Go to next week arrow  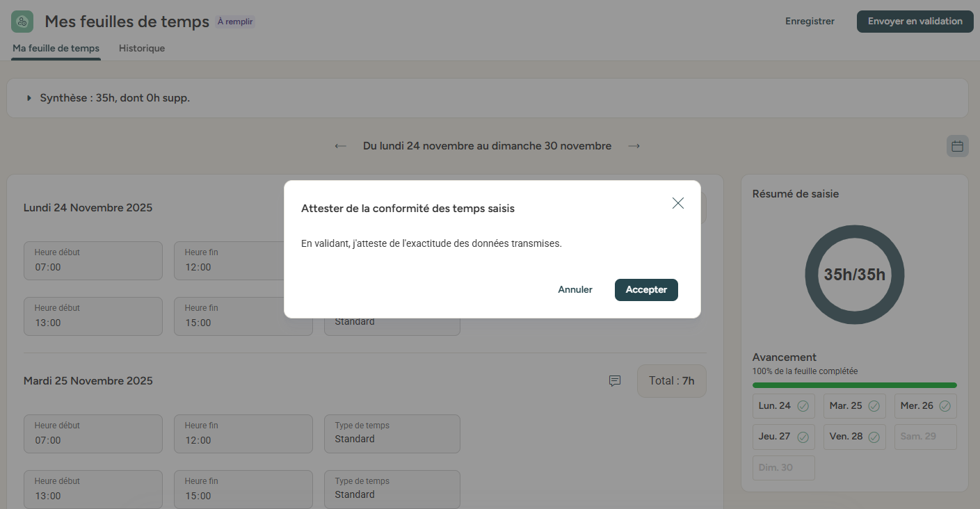pyautogui.click(x=634, y=146)
